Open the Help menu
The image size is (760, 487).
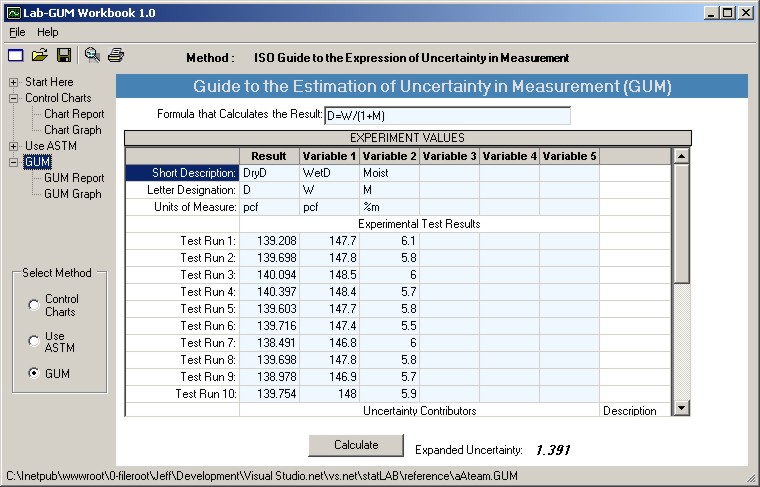coord(48,32)
